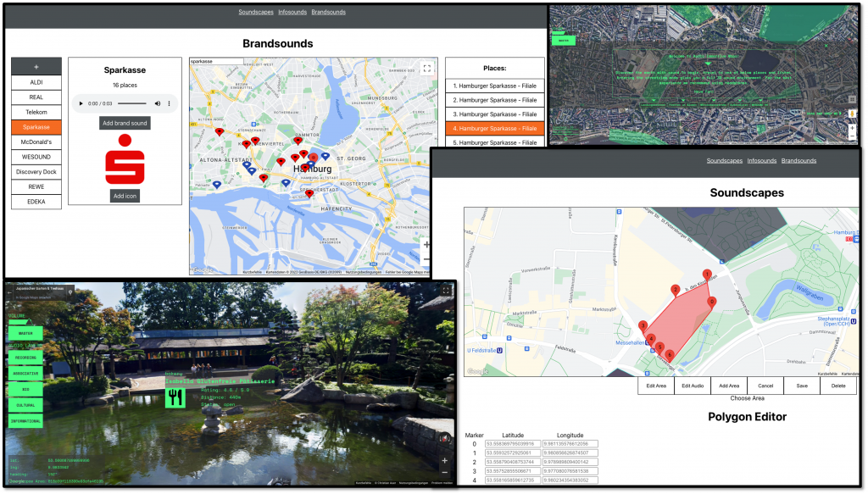Select polygon marker 3 on map
The width and height of the screenshot is (868, 494).
pos(643,326)
